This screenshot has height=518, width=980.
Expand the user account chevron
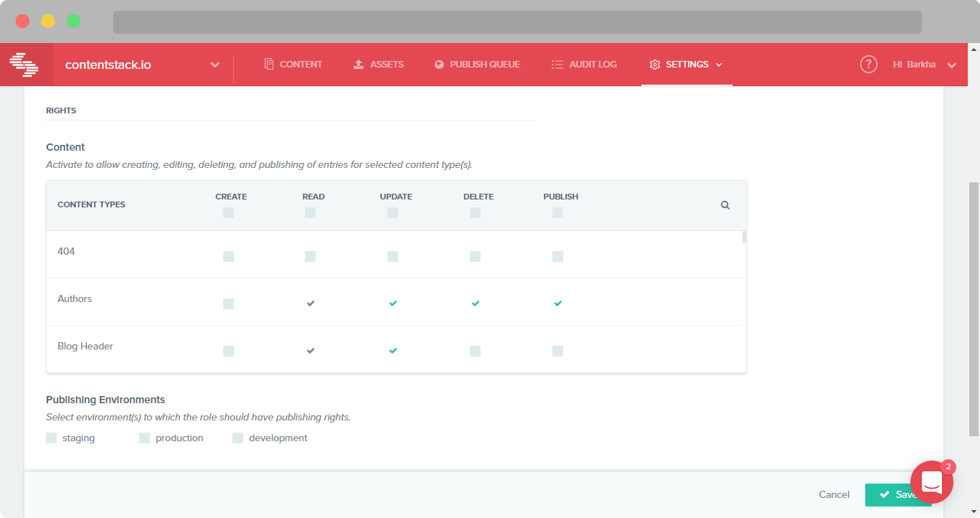952,65
